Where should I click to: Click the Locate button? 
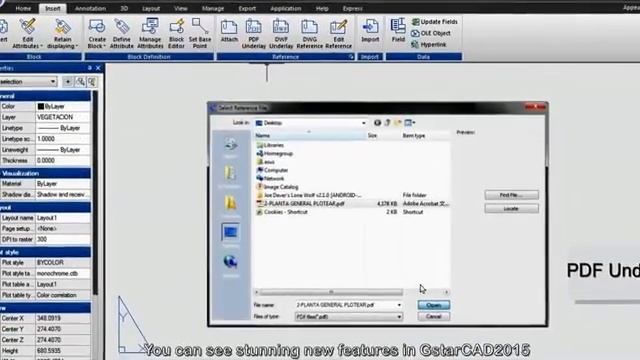(x=511, y=209)
